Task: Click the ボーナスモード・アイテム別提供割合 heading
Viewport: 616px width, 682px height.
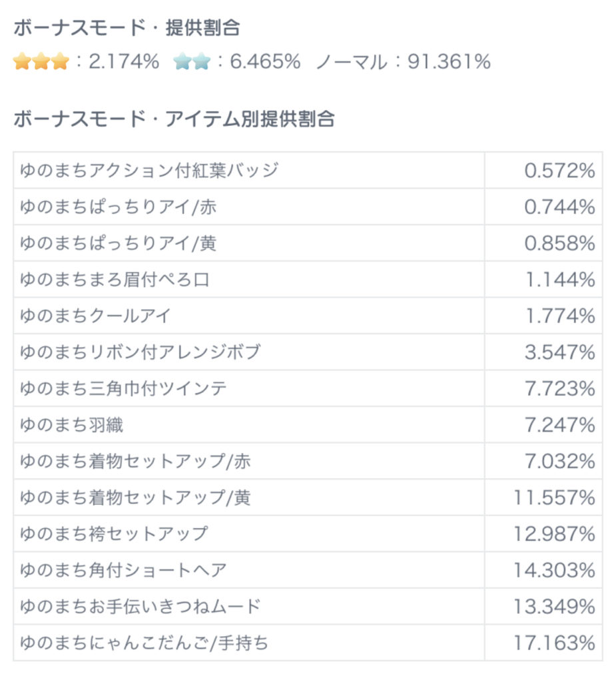Action: (174, 119)
